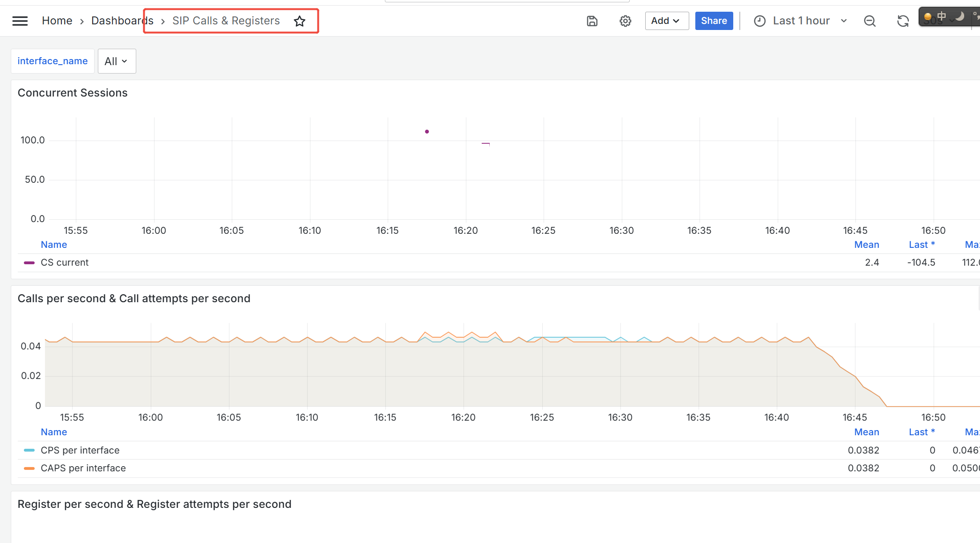Refresh the dashboard
The image size is (980, 543).
pos(903,21)
